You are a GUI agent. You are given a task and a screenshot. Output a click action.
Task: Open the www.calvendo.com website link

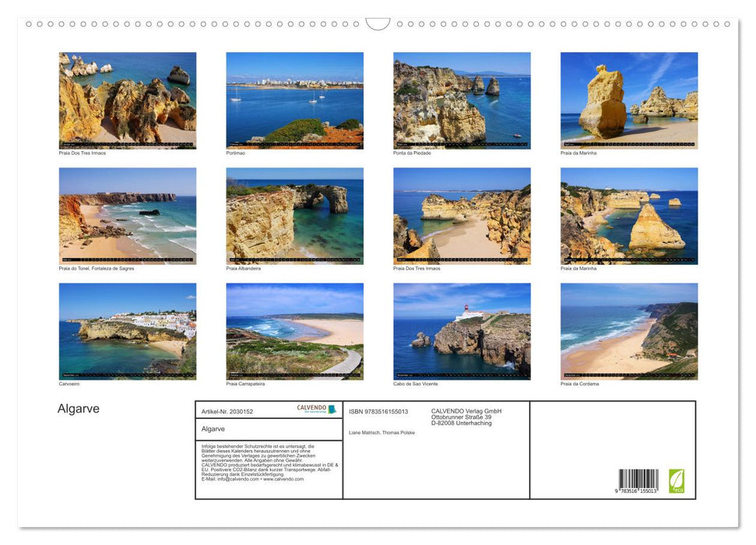283,480
